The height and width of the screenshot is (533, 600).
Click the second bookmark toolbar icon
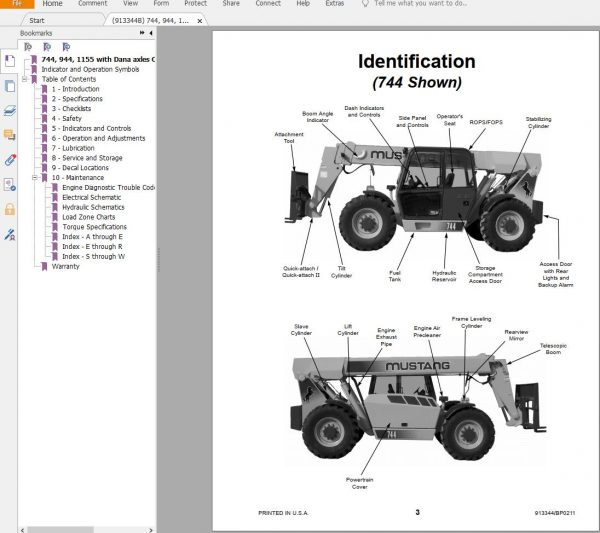coord(47,47)
